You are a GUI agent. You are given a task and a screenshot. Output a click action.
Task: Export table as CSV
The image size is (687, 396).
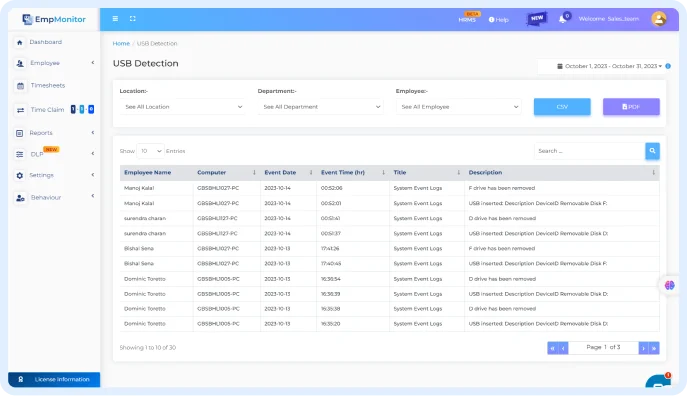562,107
